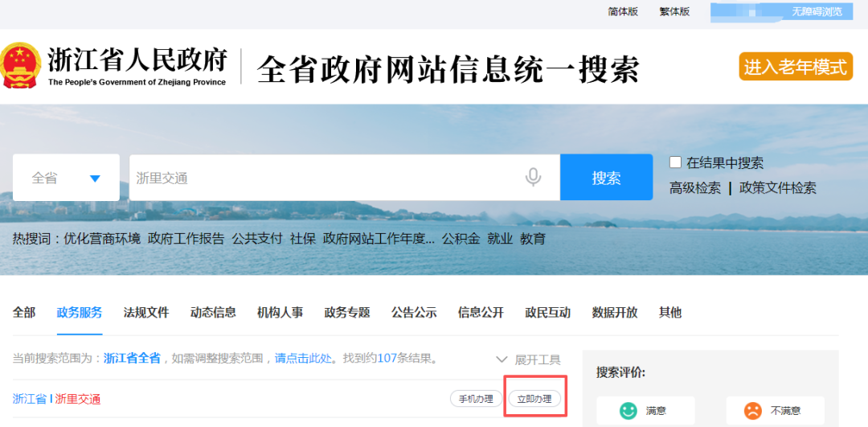Viewport: 868px width, 427px height.
Task: Open the 政策文件检索 link
Action: point(778,187)
